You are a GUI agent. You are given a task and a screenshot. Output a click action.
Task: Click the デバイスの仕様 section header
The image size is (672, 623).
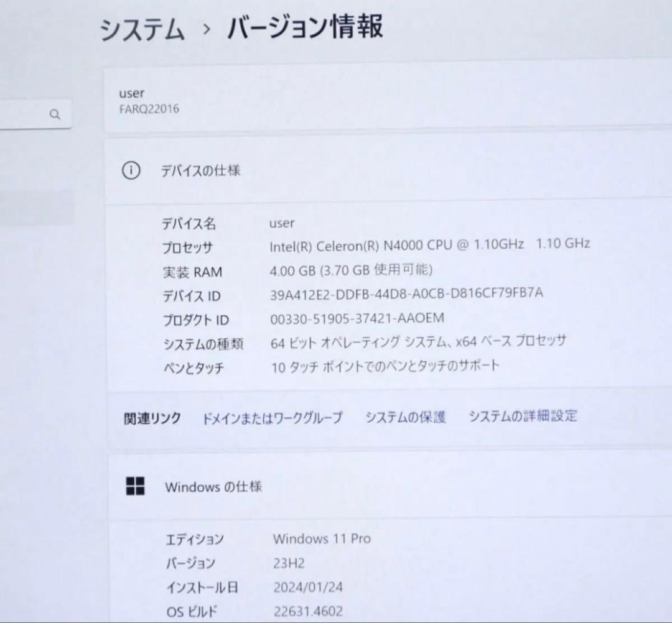click(200, 170)
